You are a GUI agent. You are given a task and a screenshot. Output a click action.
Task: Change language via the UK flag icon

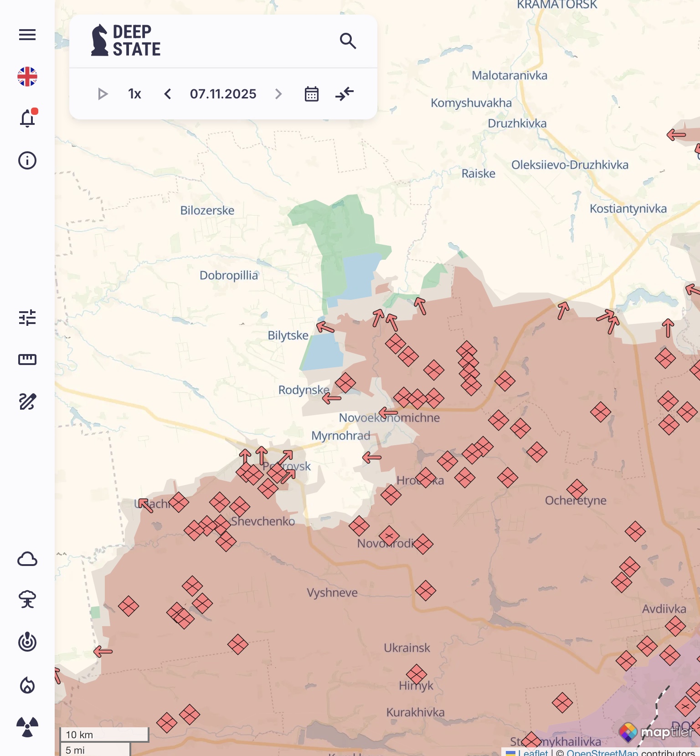pyautogui.click(x=27, y=77)
